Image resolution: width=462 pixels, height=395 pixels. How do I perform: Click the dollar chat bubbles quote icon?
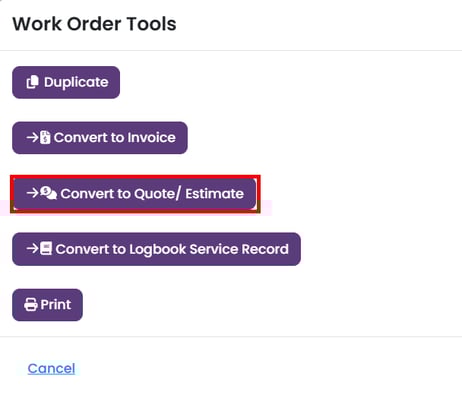[x=49, y=193]
